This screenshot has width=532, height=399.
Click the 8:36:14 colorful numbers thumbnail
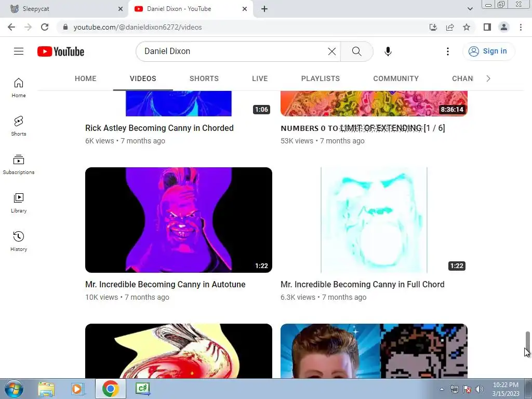[374, 103]
